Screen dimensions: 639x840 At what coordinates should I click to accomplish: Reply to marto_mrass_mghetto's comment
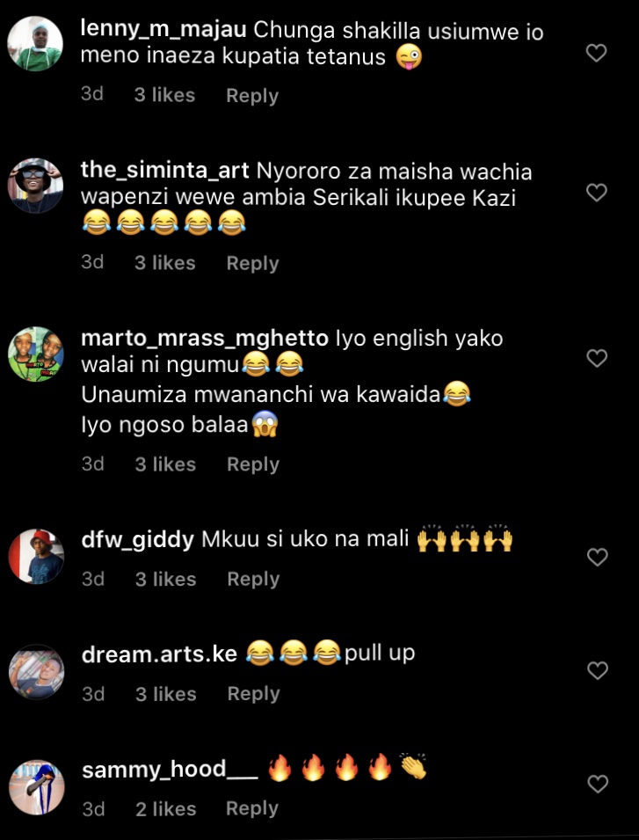[x=252, y=464]
